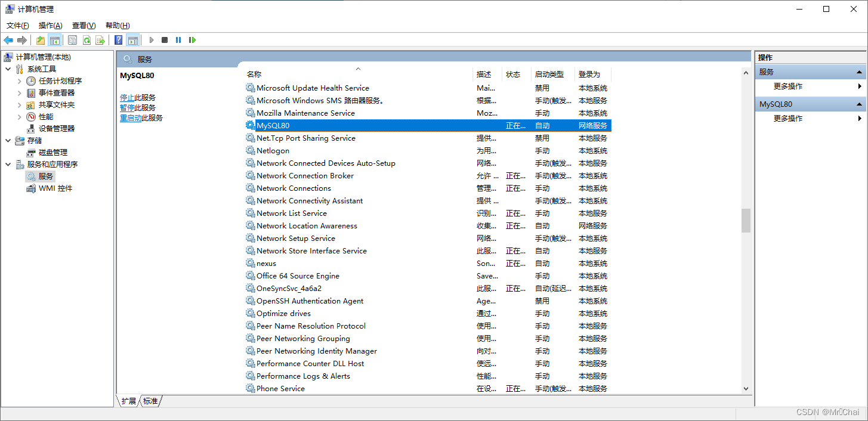Switch to the 标准 tab

point(151,401)
